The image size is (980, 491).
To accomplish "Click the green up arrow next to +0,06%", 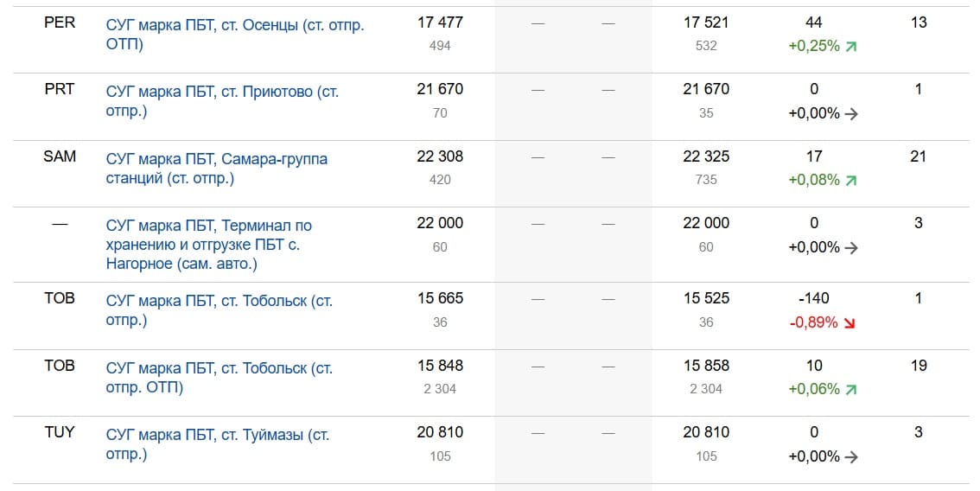I will point(851,390).
